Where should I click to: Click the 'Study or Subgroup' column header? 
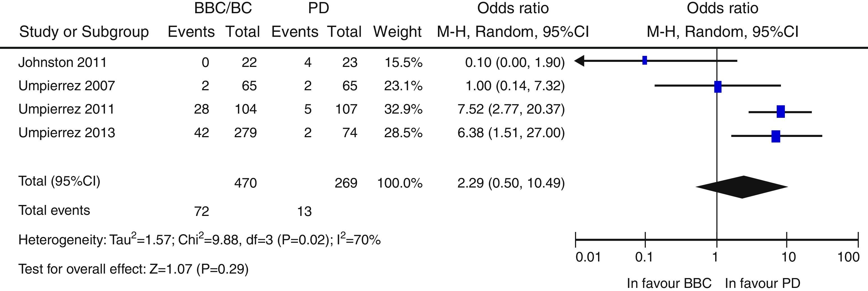point(84,32)
